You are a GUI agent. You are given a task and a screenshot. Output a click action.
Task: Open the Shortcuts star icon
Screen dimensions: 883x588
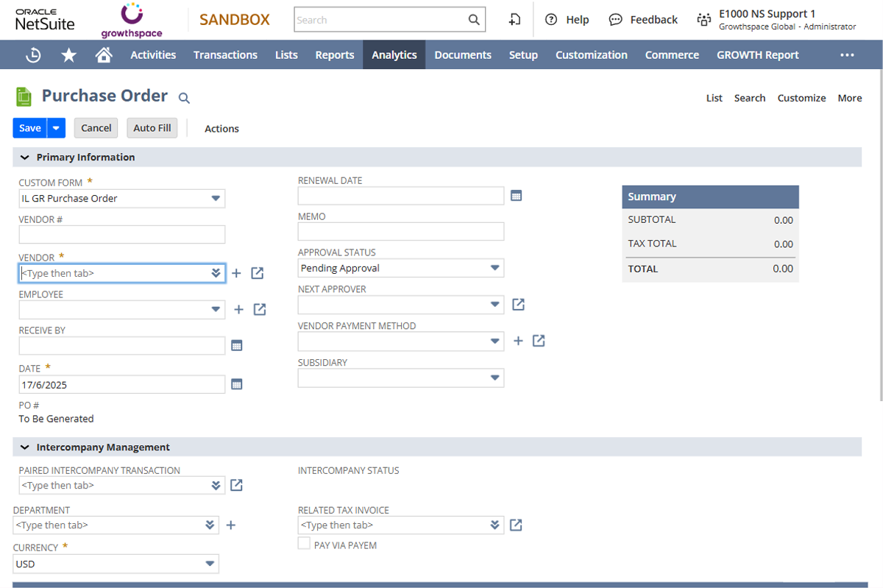[68, 55]
